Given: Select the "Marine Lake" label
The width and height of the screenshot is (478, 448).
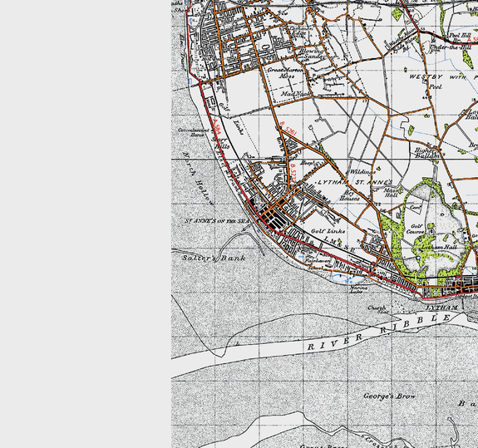Looking at the screenshot, I should [358, 289].
